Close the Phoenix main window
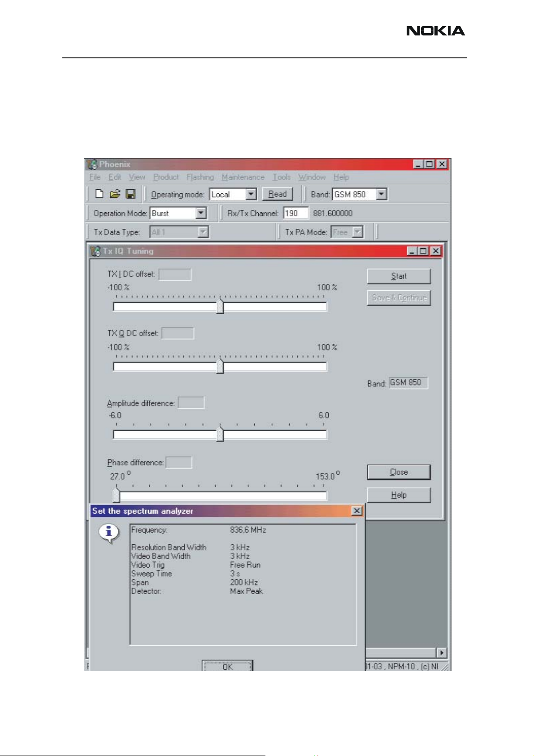The height and width of the screenshot is (756, 534). point(442,164)
